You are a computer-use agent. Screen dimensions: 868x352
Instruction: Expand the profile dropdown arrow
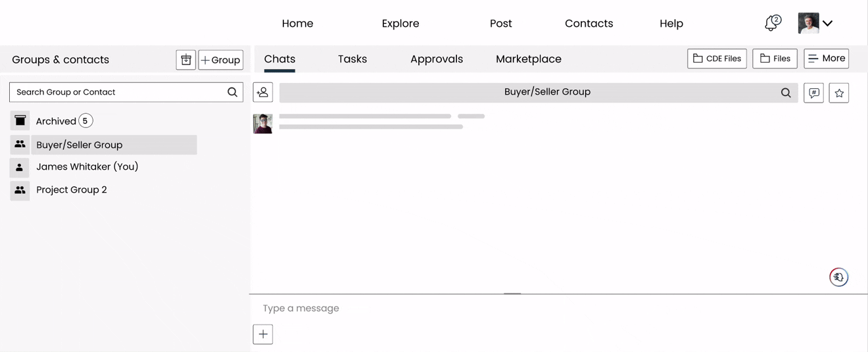[828, 24]
